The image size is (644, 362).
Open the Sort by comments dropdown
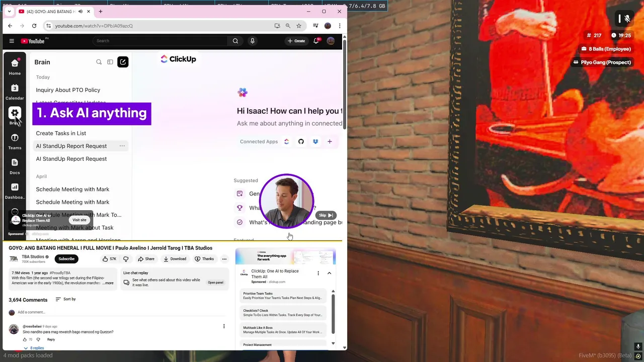pos(65,299)
